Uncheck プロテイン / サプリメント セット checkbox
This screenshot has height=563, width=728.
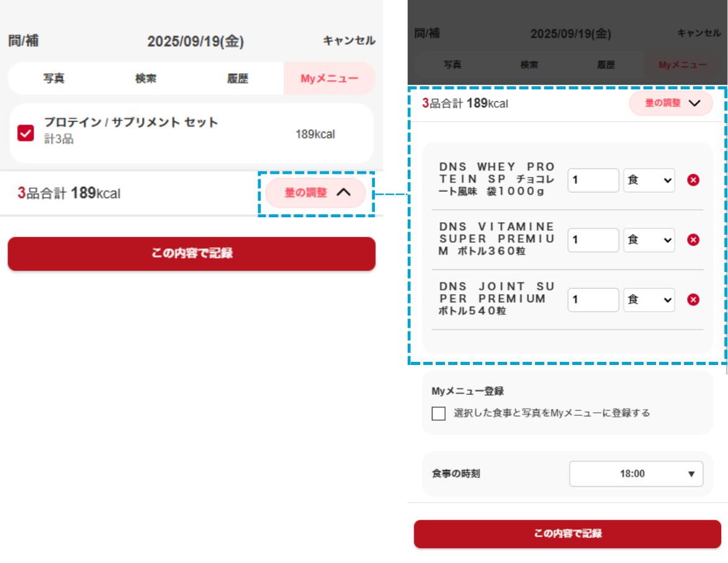tap(25, 133)
